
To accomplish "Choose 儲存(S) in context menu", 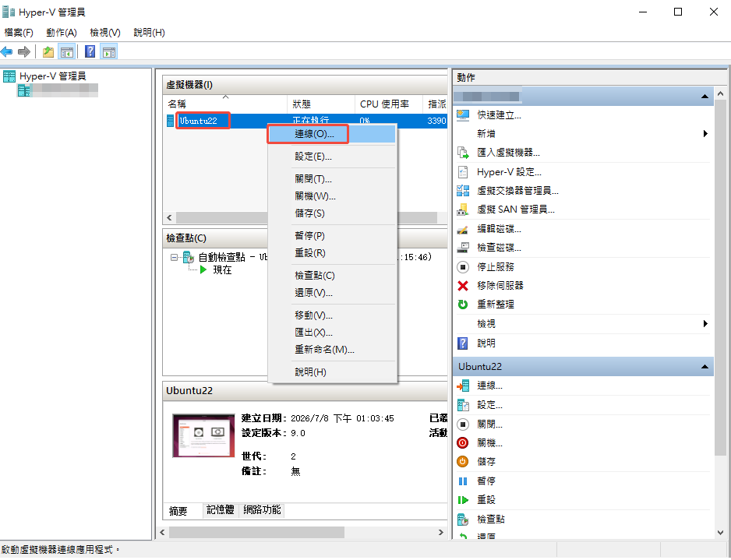I will pyautogui.click(x=332, y=213).
